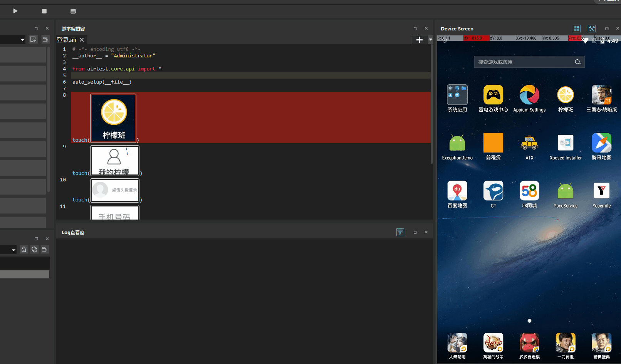Stop script execution with the stop button

pos(44,11)
